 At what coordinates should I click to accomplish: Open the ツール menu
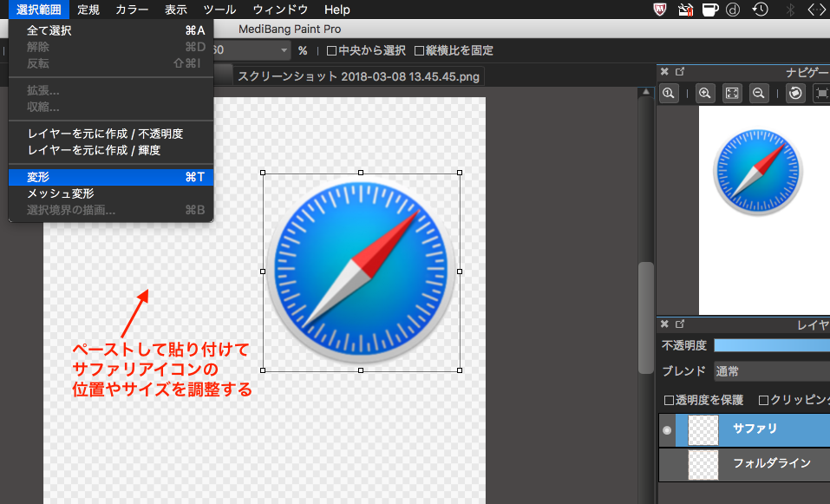[219, 10]
